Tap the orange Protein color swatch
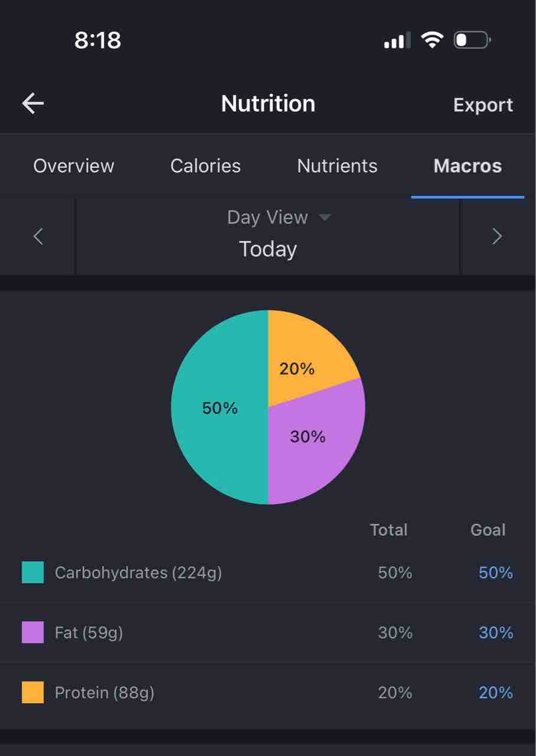The width and height of the screenshot is (536, 756). point(33,692)
